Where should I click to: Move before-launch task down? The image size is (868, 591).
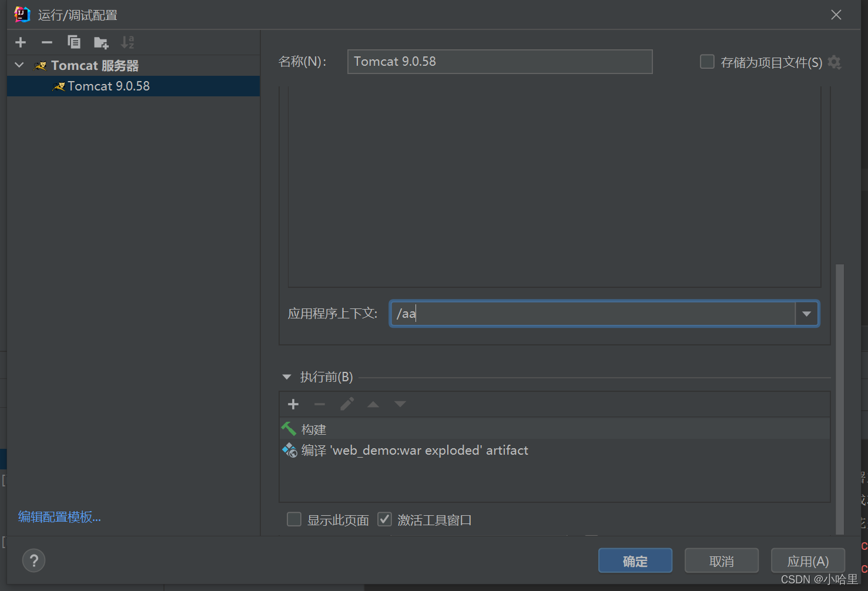click(x=400, y=404)
